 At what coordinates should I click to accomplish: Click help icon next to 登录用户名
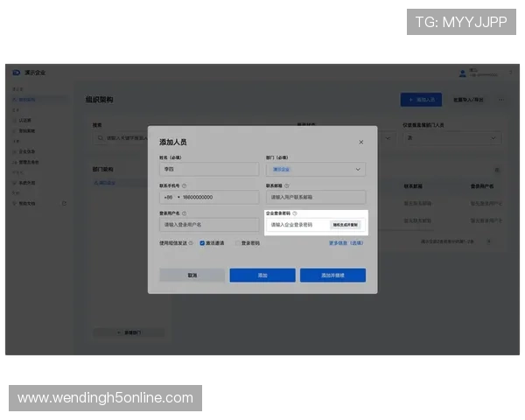click(x=185, y=213)
